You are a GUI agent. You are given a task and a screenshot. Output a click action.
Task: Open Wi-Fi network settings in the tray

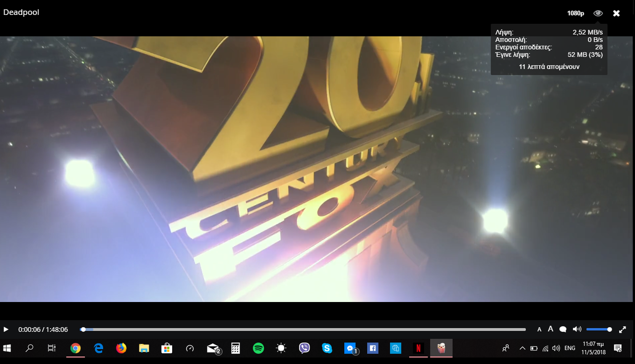click(x=545, y=348)
